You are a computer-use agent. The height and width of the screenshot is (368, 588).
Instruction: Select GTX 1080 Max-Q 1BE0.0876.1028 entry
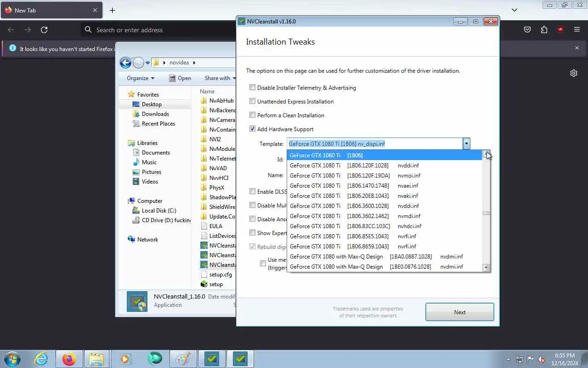point(384,266)
